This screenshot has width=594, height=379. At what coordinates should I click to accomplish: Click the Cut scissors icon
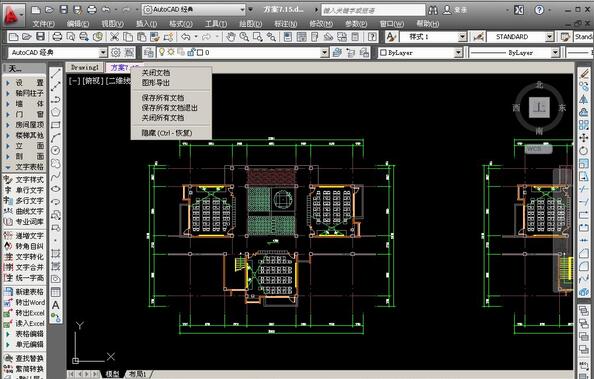(114, 37)
